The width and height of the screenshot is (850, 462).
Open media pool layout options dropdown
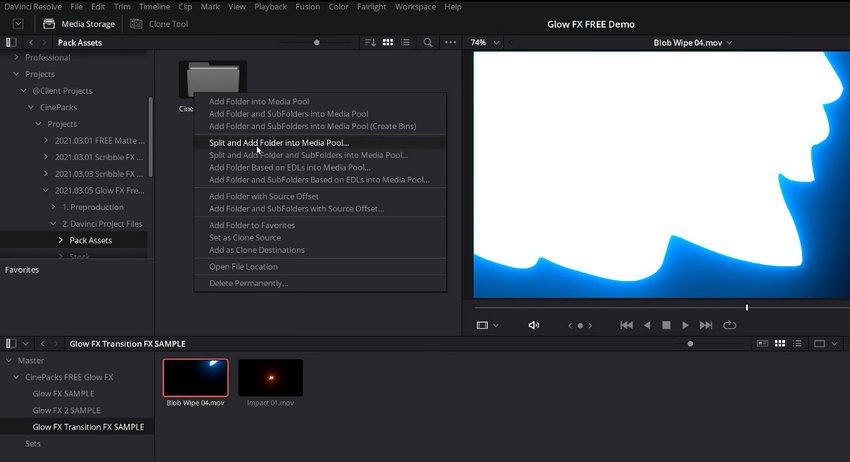click(x=834, y=343)
